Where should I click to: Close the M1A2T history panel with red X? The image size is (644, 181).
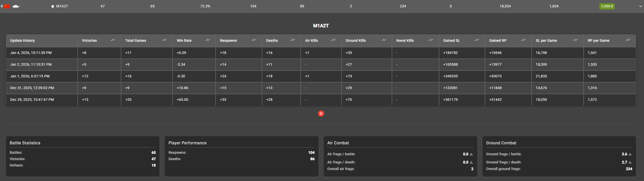[321, 114]
